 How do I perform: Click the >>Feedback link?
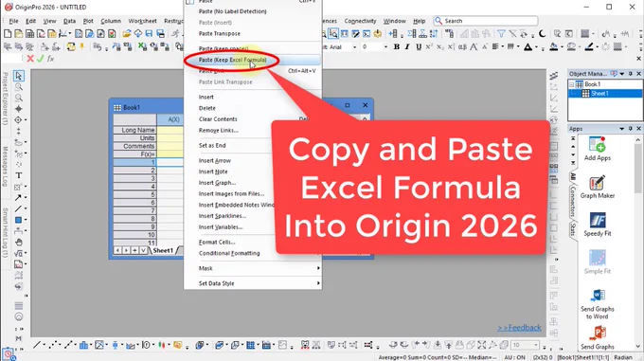519,328
